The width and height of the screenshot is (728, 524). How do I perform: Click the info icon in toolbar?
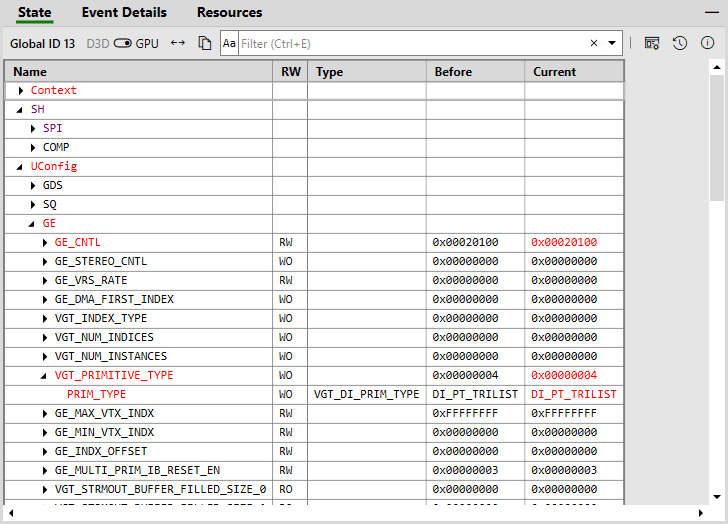coord(707,43)
